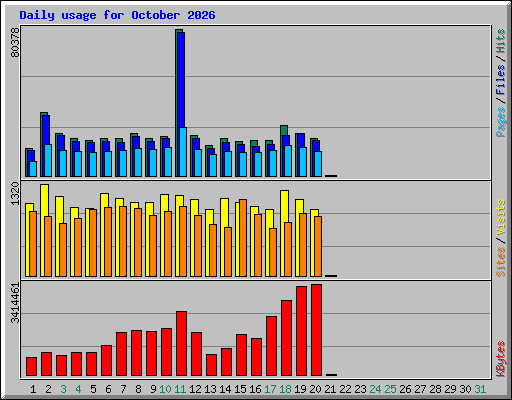Click day 25 on the x-axis
This screenshot has width=512, height=400.
pyautogui.click(x=390, y=389)
